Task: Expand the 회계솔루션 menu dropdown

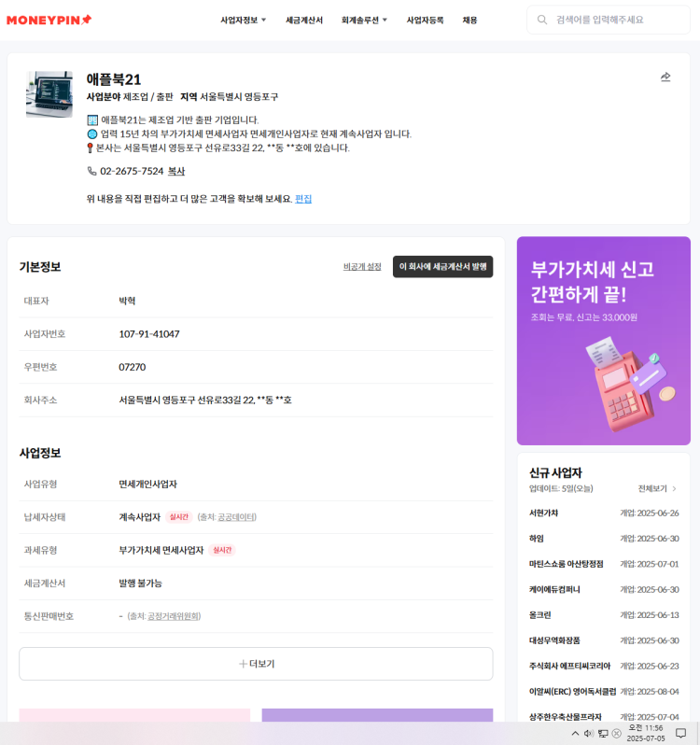Action: pos(364,20)
